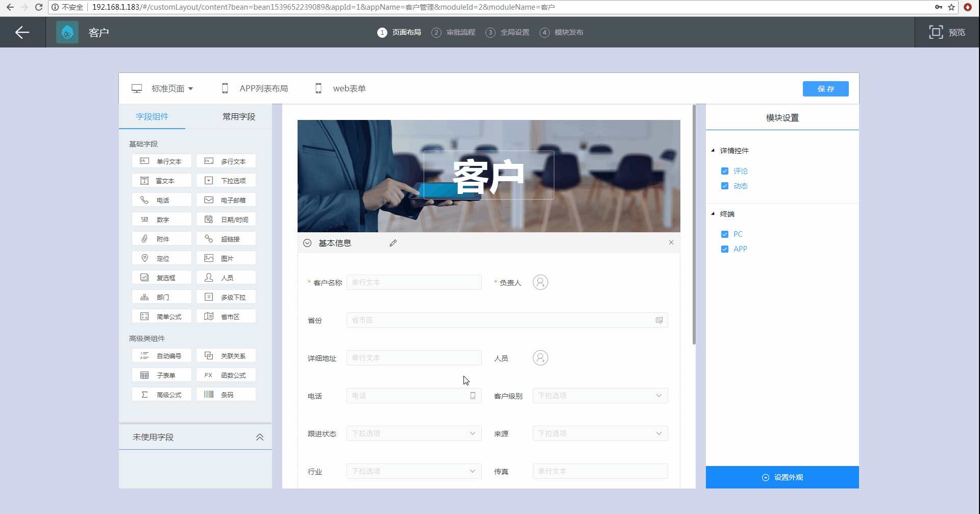Add the 超链接 hyperlink component
Screen dimensions: 980x514
(x=226, y=239)
